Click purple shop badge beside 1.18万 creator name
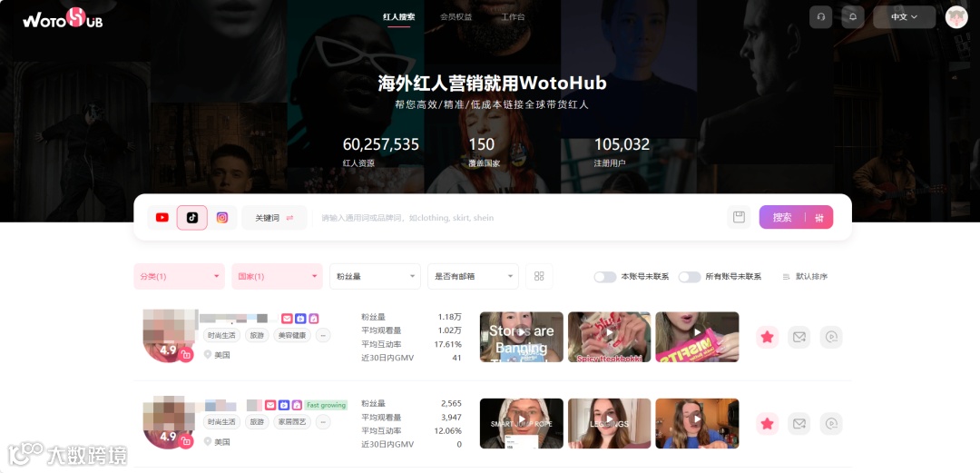Viewport: 980px width, 473px height. [x=314, y=318]
